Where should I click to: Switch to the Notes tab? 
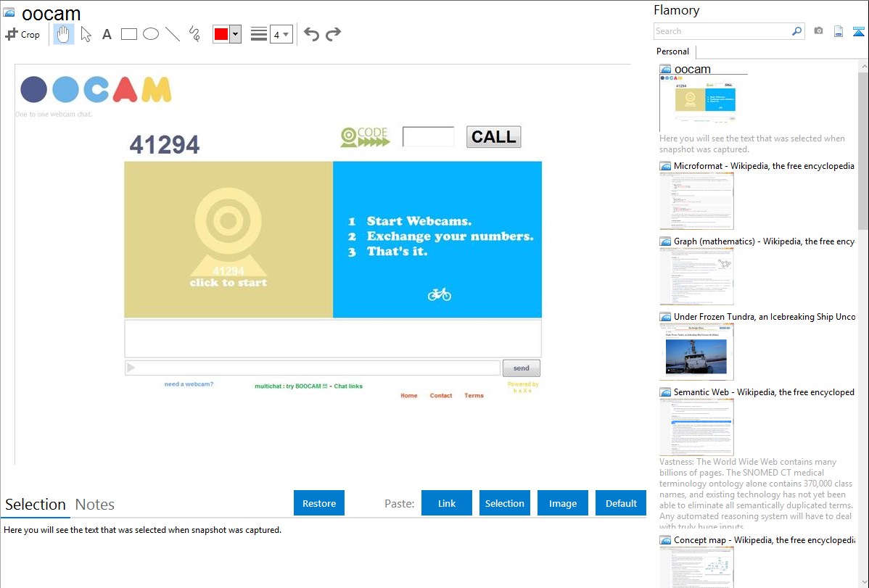(95, 505)
